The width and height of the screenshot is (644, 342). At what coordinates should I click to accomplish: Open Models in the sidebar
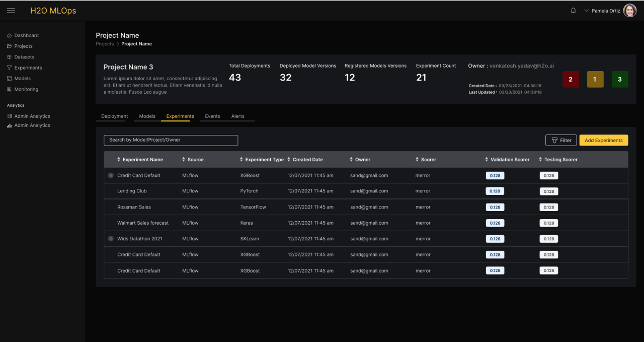[22, 79]
